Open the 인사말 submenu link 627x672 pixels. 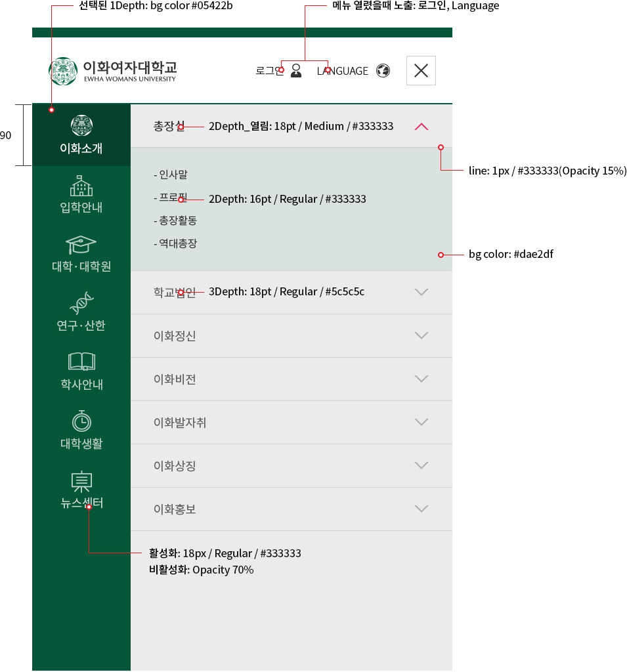click(x=171, y=175)
